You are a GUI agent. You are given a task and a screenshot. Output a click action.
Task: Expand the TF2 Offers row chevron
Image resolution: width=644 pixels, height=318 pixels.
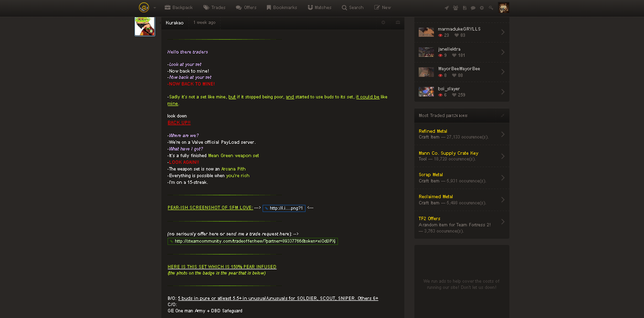[x=503, y=222]
